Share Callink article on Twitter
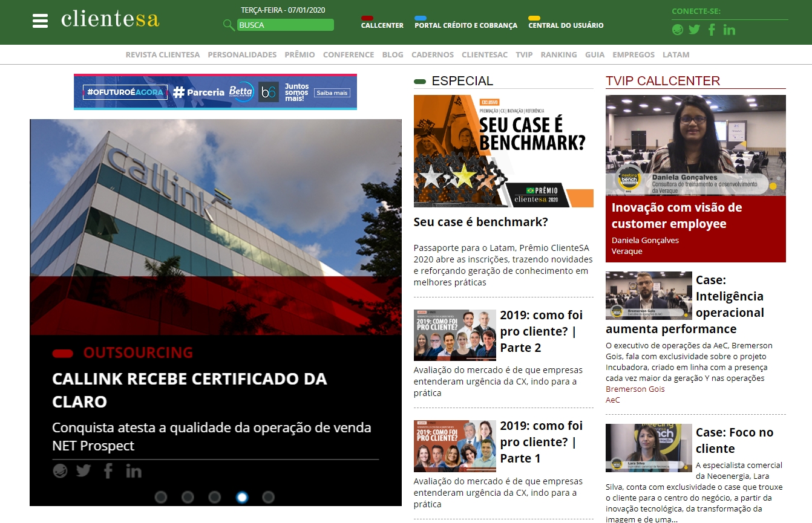 (83, 470)
